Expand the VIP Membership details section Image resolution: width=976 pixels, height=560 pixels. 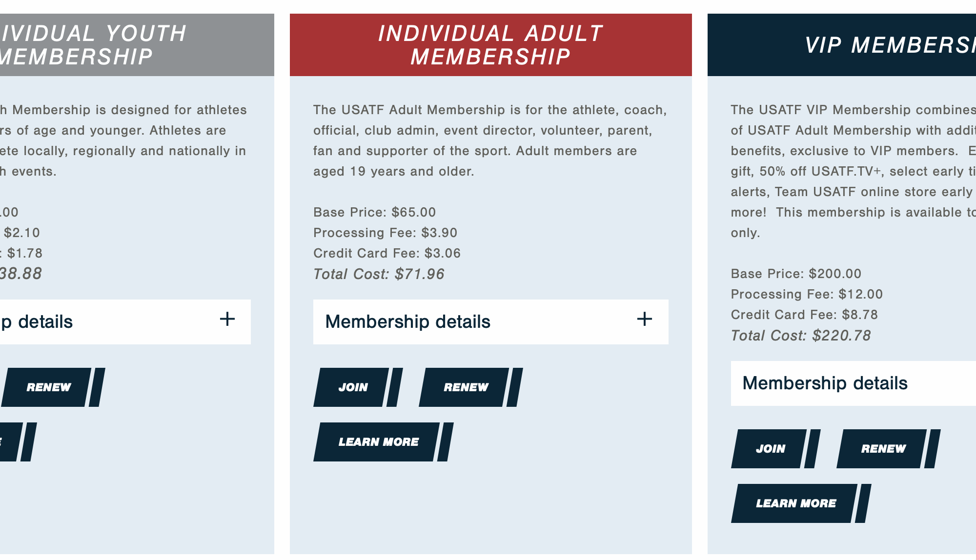[825, 383]
